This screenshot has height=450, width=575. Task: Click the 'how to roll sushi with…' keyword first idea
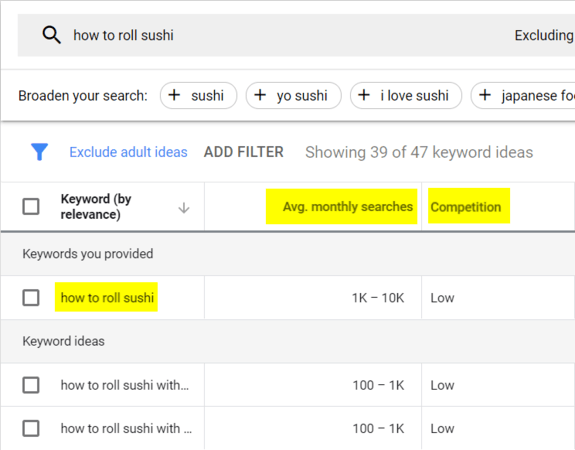(x=125, y=385)
